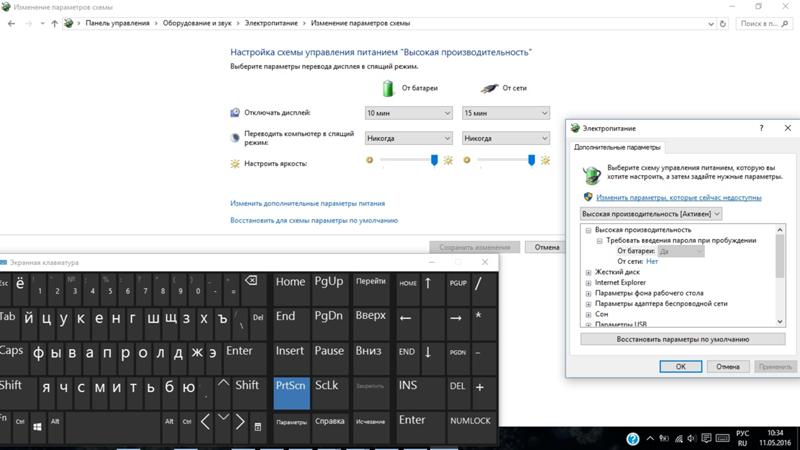Select the Дополнительные параметры tab
This screenshot has height=450, width=800.
tap(617, 147)
